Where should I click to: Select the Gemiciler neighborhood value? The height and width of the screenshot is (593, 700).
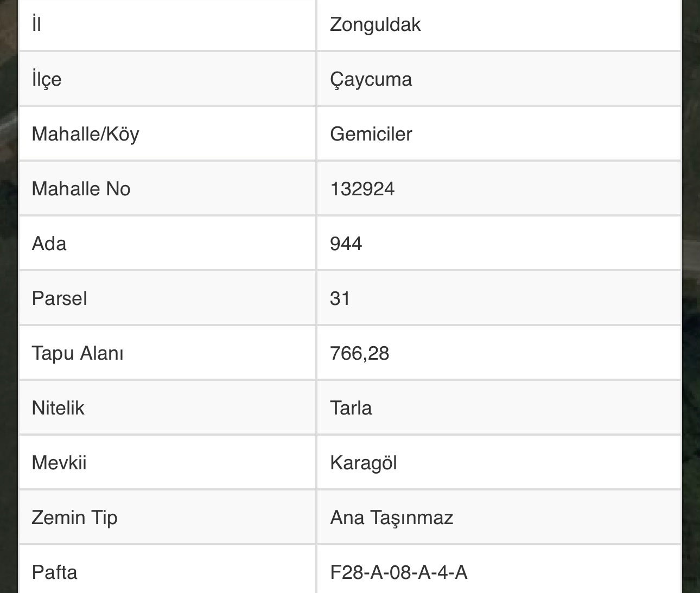tap(371, 134)
